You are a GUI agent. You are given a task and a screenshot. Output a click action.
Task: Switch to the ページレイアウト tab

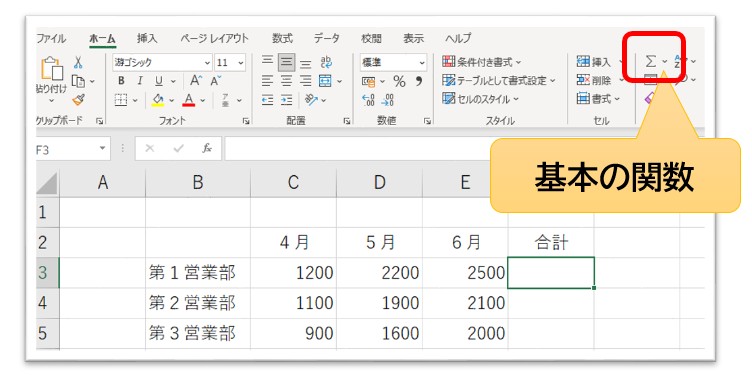pos(214,38)
